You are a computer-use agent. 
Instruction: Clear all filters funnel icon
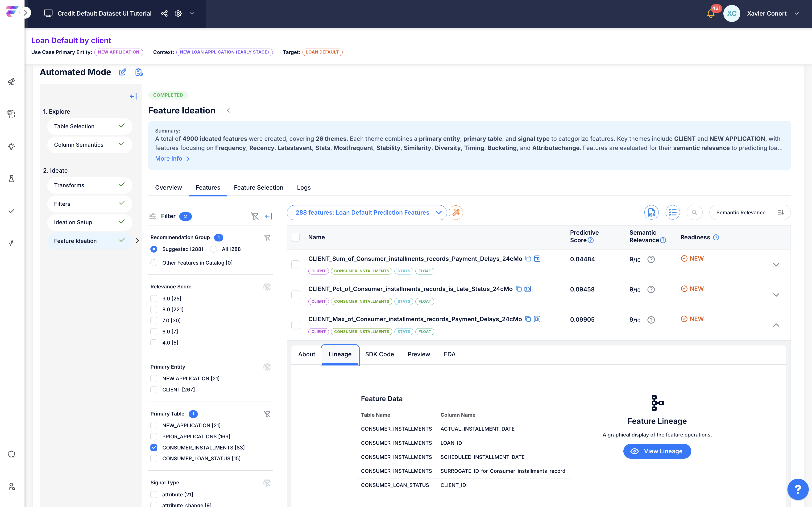coord(255,216)
